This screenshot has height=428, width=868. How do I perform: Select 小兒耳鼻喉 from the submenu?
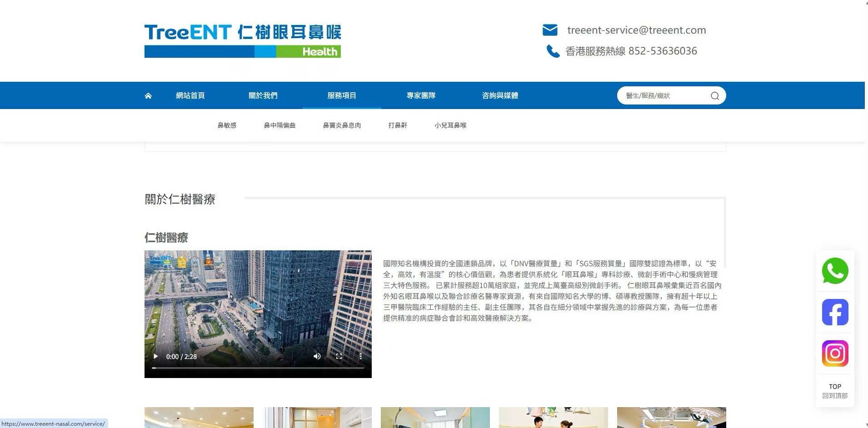[x=450, y=125]
